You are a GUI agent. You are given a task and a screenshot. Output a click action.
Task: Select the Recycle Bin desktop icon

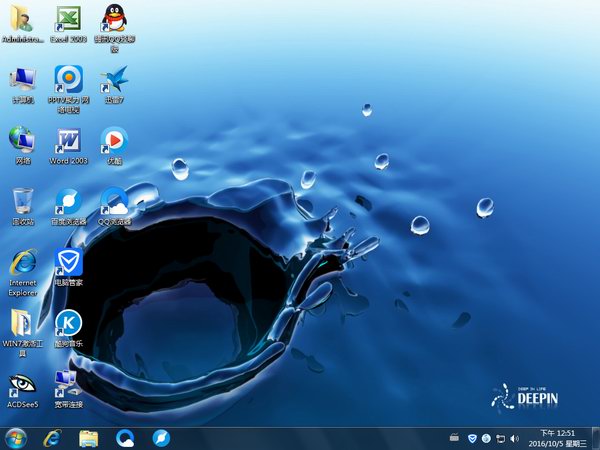pyautogui.click(x=22, y=200)
